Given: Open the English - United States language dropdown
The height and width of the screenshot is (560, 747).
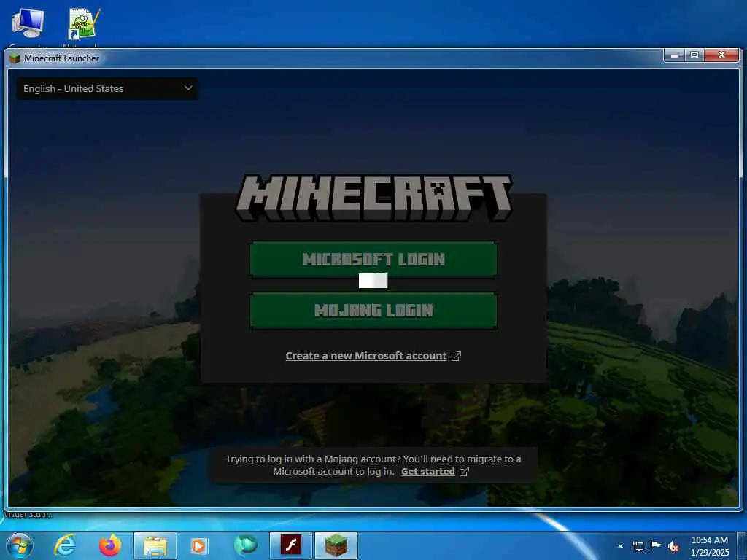Looking at the screenshot, I should tap(107, 88).
